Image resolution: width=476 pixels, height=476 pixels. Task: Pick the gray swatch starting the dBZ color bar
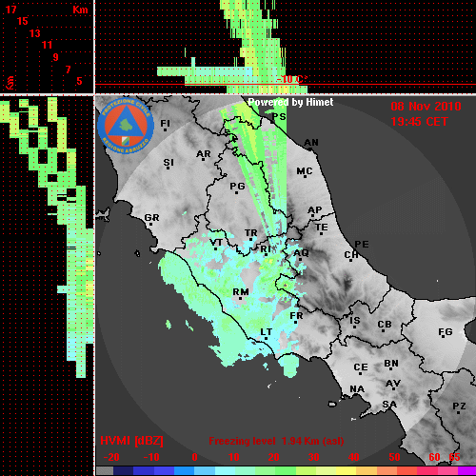pyautogui.click(x=105, y=471)
